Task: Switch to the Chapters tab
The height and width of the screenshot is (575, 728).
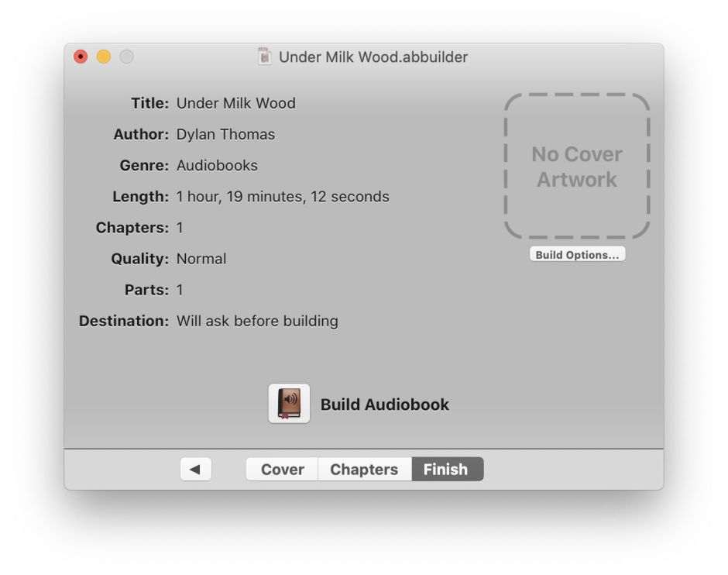Action: [x=364, y=469]
